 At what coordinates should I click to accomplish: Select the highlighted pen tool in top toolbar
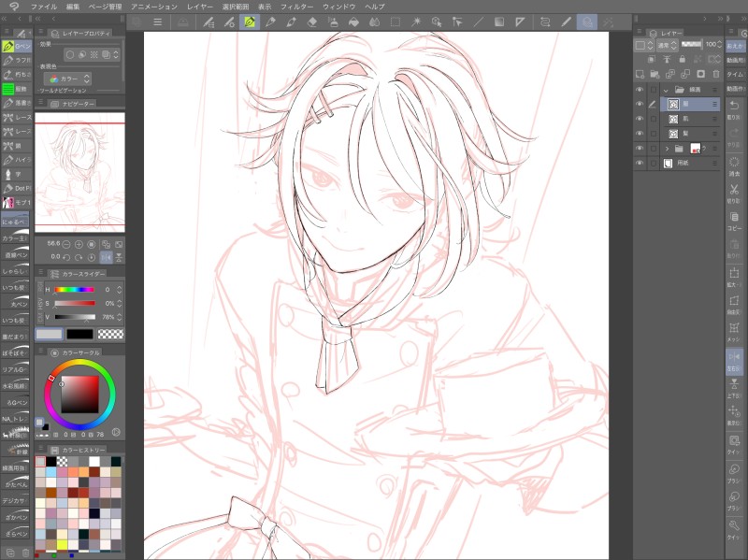(x=250, y=22)
